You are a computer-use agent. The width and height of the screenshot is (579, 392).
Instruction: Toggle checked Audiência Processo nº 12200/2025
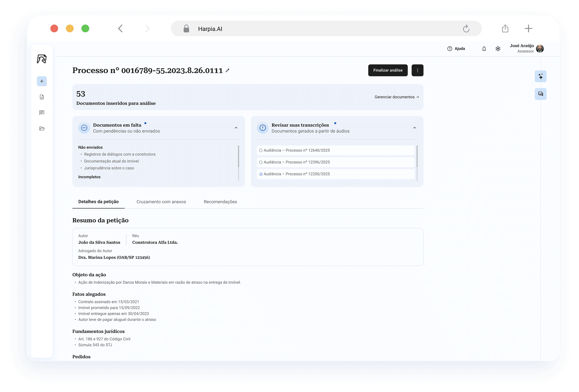click(261, 174)
